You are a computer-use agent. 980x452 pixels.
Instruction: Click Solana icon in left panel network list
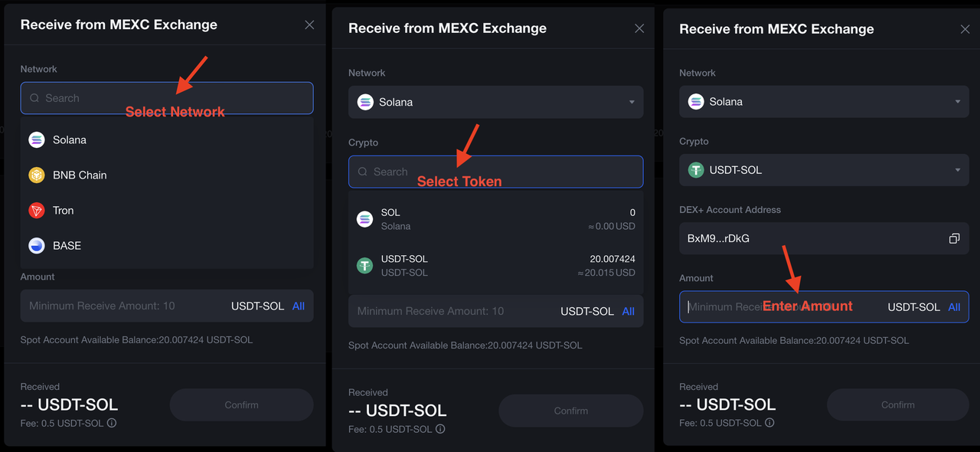pos(37,139)
